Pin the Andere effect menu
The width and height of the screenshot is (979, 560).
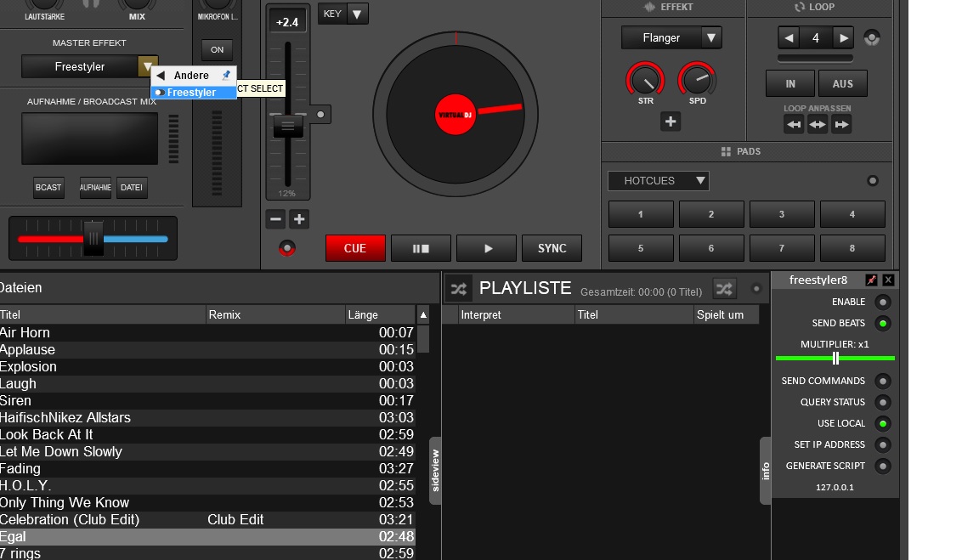click(227, 76)
